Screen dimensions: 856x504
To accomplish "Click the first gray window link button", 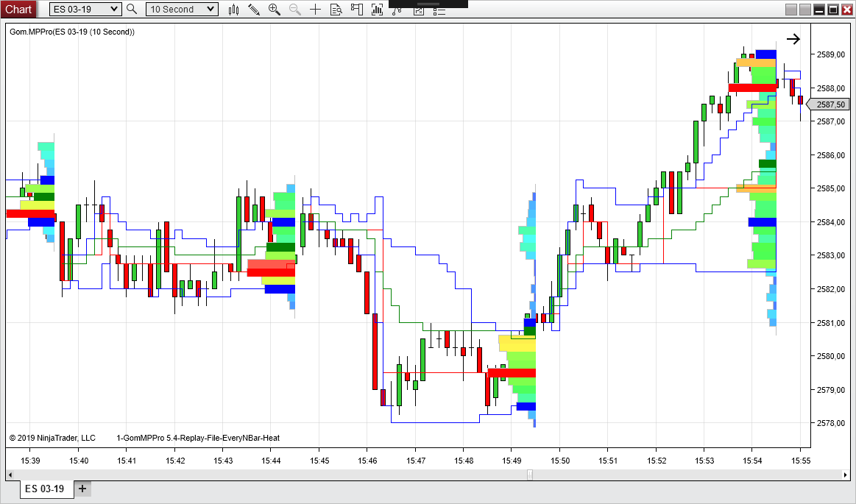I will click(791, 10).
